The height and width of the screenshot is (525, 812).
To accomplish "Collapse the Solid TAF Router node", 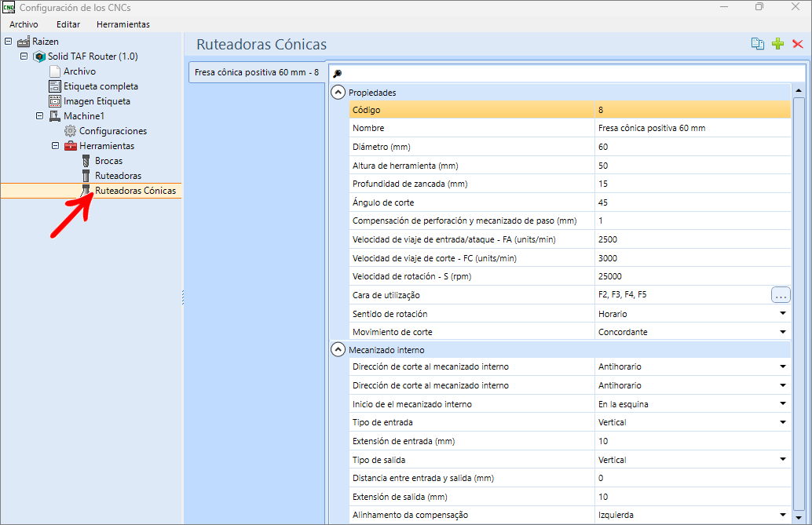I will pyautogui.click(x=24, y=56).
